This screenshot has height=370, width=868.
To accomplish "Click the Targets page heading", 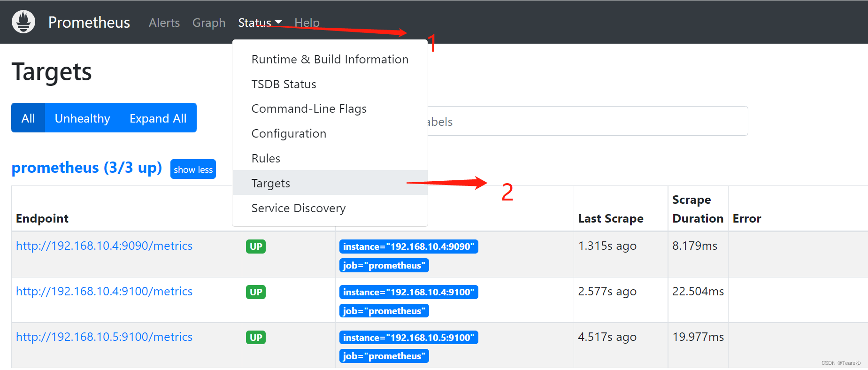I will [52, 72].
